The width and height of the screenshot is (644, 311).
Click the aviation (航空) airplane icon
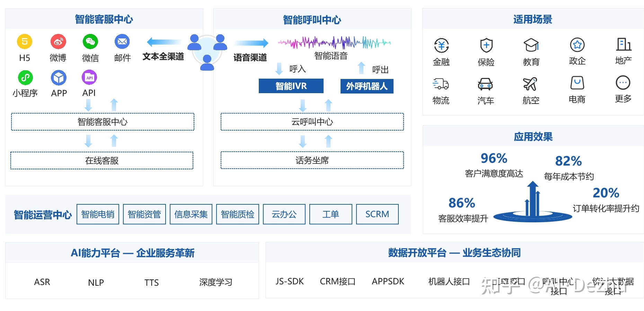pyautogui.click(x=530, y=83)
